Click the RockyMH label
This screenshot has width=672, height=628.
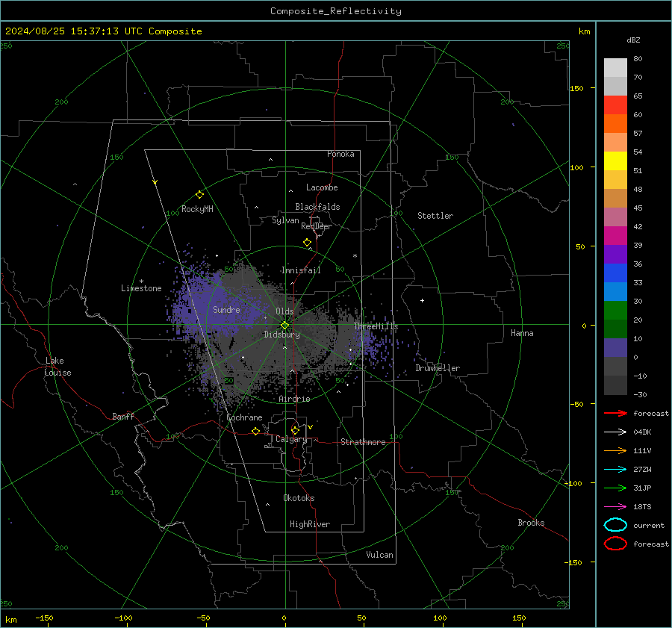click(x=197, y=209)
